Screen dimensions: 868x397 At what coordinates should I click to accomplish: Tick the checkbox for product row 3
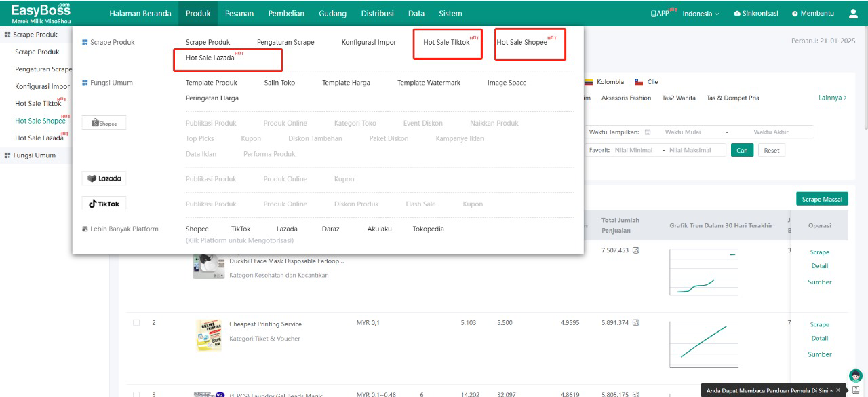136,394
